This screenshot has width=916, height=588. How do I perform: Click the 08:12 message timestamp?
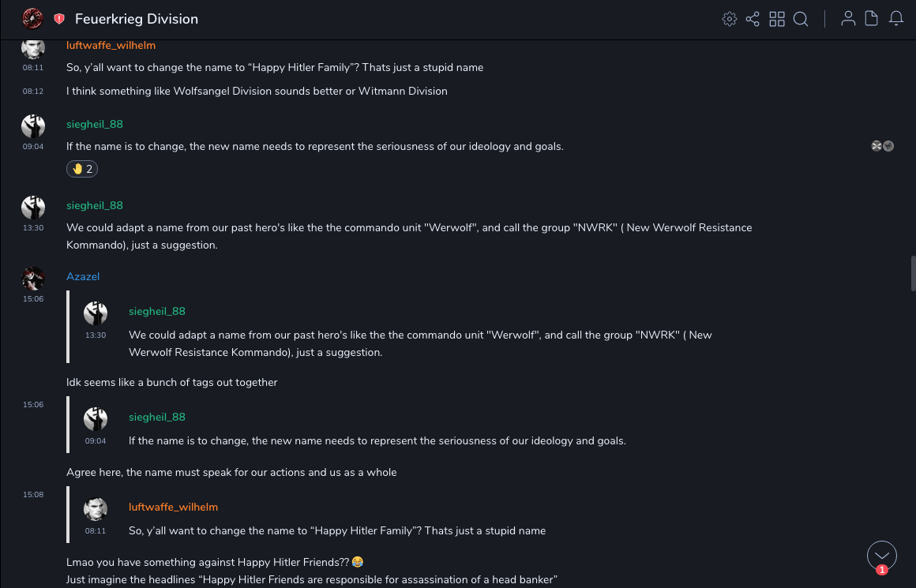[33, 92]
